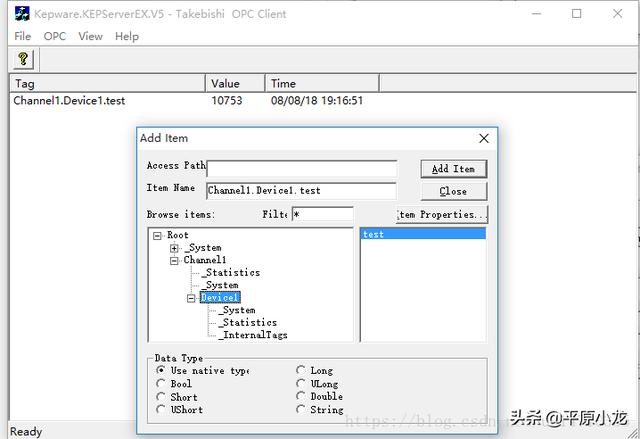Open the OPC menu
Viewport: 640px width, 439px height.
pos(55,36)
